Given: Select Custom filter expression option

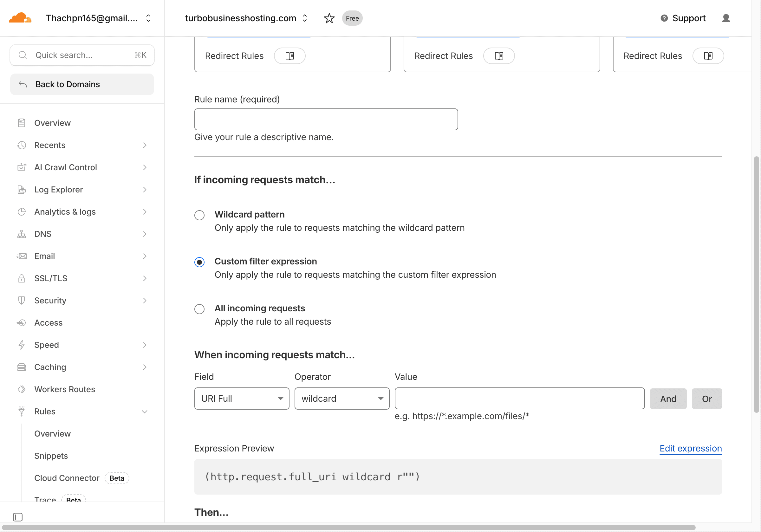Looking at the screenshot, I should pos(199,262).
